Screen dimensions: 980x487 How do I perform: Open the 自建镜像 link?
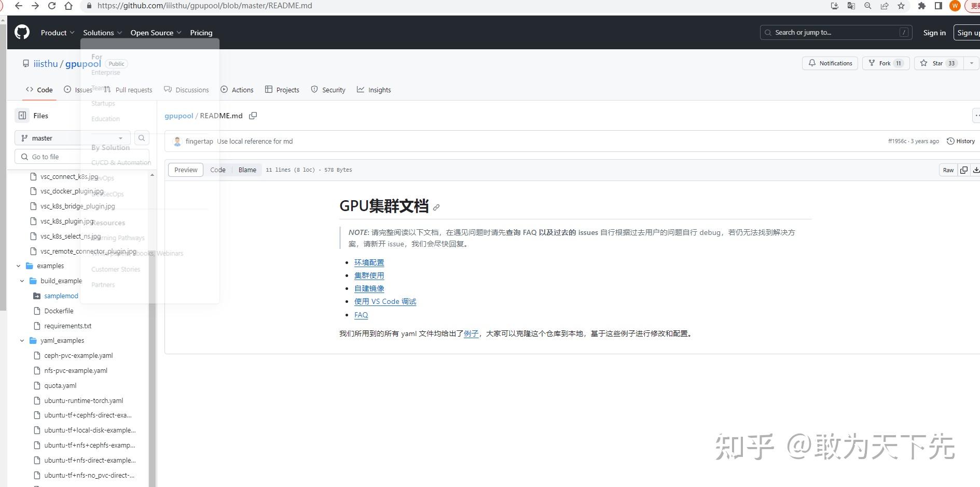(369, 288)
